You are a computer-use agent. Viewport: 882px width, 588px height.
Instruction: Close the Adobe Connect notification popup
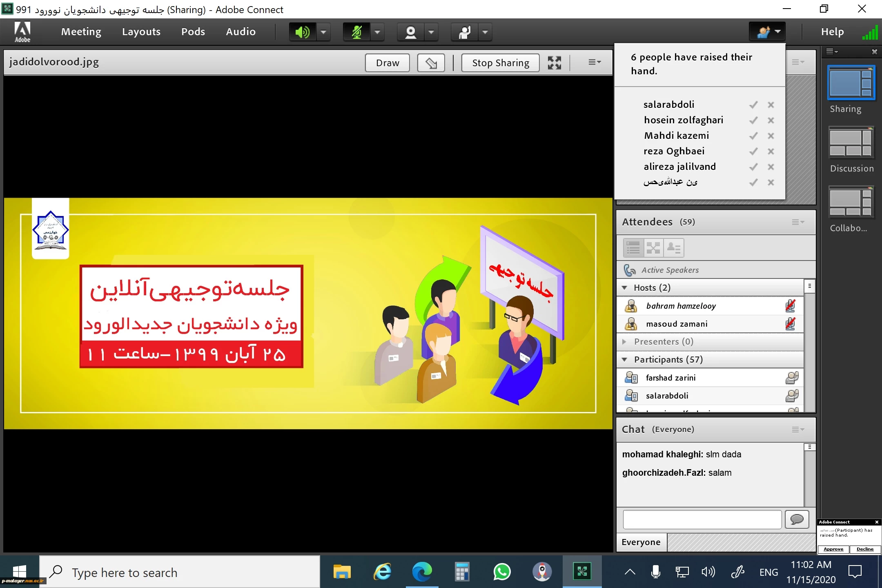[x=877, y=522]
